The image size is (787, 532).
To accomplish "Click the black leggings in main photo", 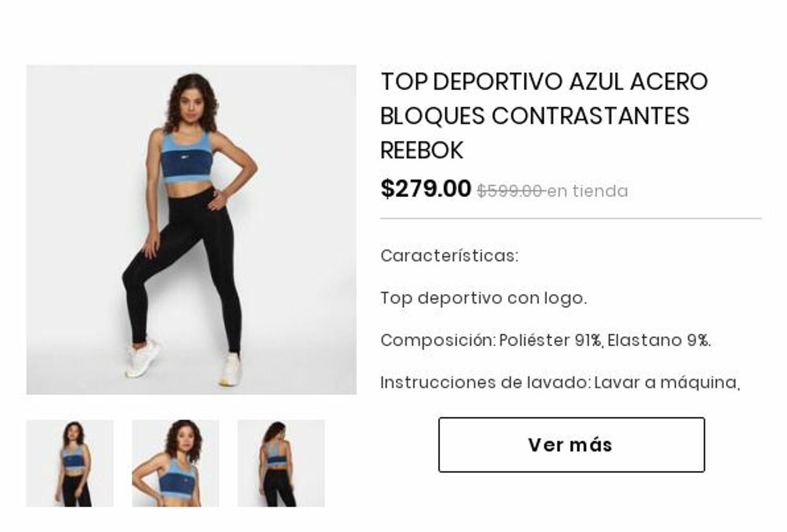I will point(183,269).
